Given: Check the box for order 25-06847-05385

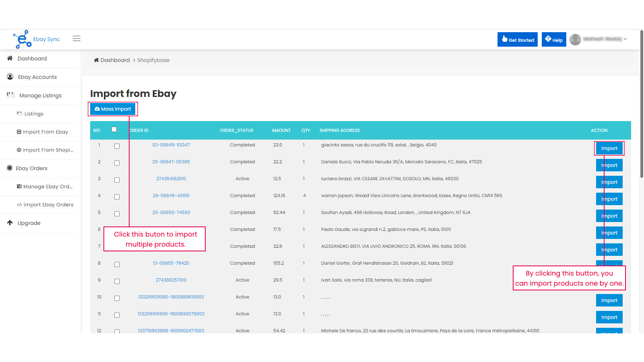Looking at the screenshot, I should click(117, 163).
